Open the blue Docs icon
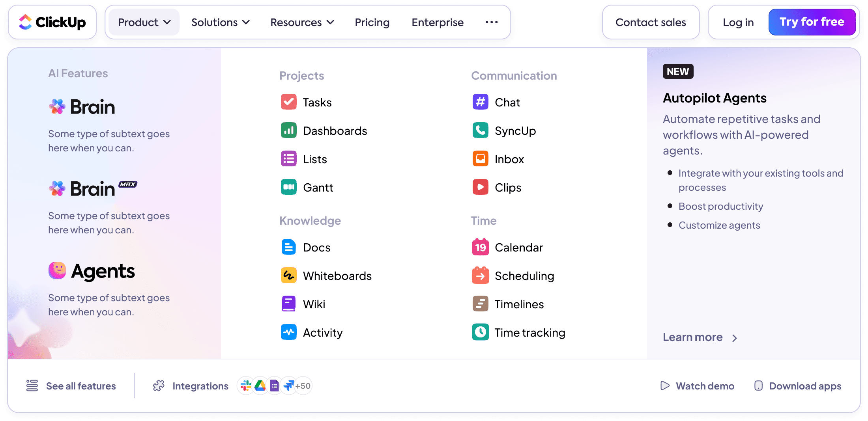This screenshot has height=421, width=868. [289, 247]
